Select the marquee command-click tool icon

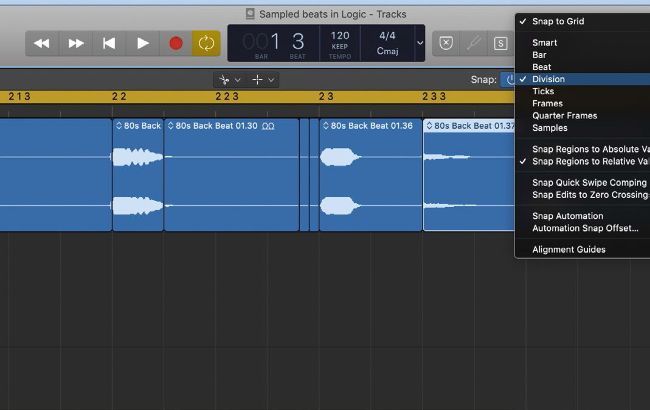click(257, 80)
